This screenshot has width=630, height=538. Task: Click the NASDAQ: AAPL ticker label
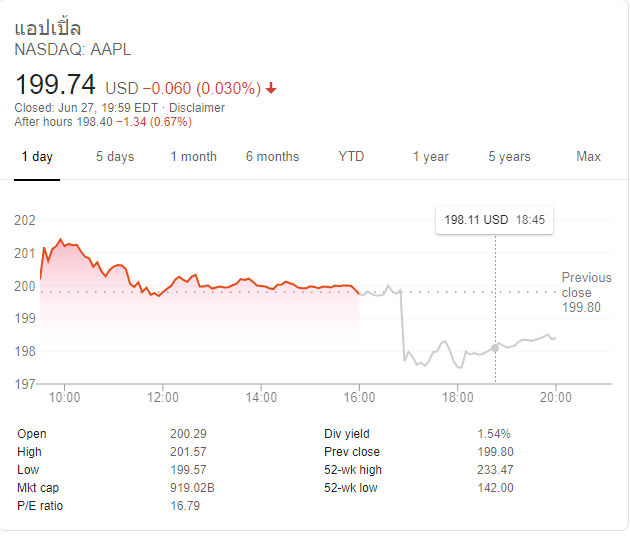point(73,49)
